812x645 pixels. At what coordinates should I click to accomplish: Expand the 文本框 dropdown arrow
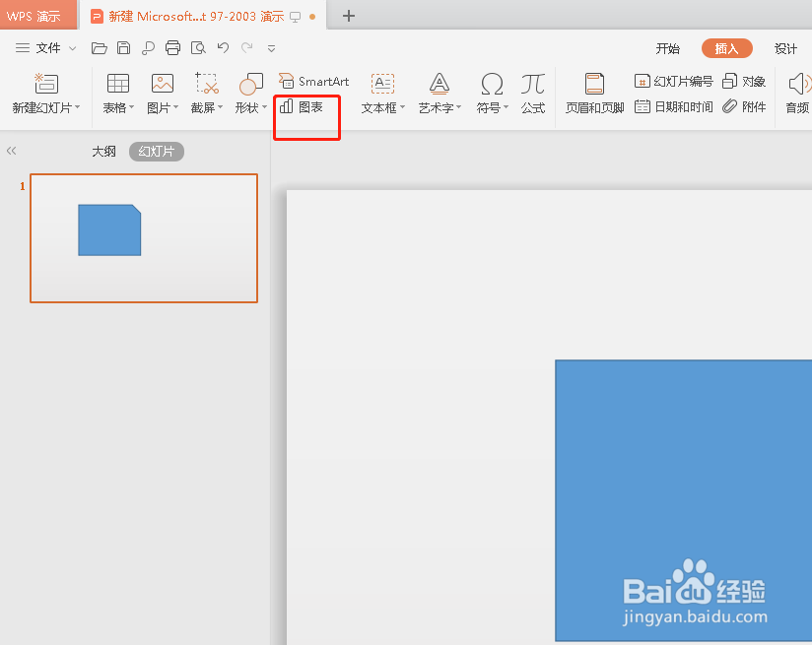[402, 107]
